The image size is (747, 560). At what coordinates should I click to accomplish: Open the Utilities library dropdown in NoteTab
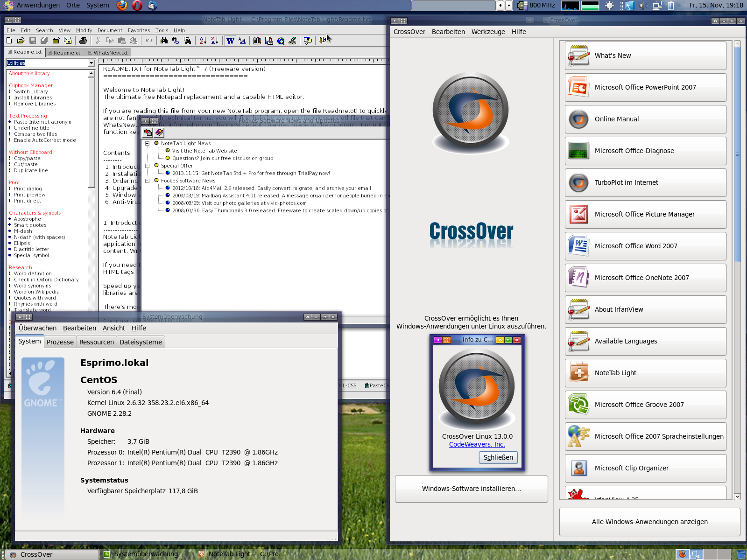click(x=91, y=63)
